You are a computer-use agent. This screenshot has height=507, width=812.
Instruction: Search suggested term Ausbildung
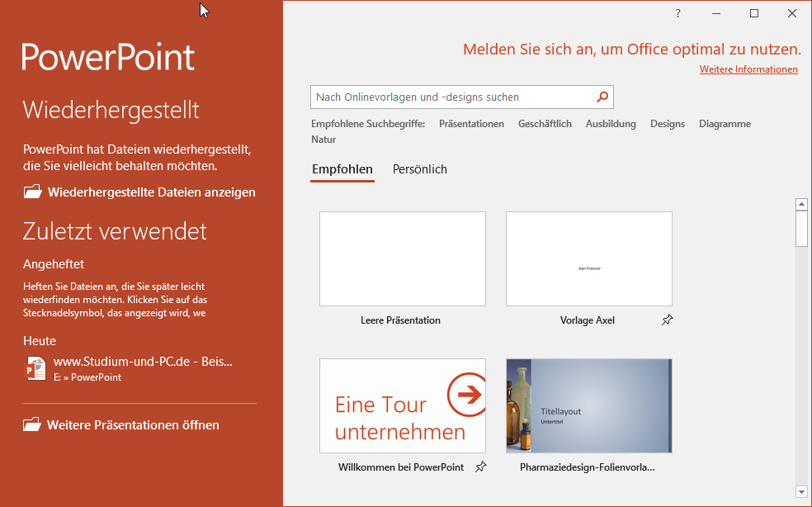coord(611,124)
